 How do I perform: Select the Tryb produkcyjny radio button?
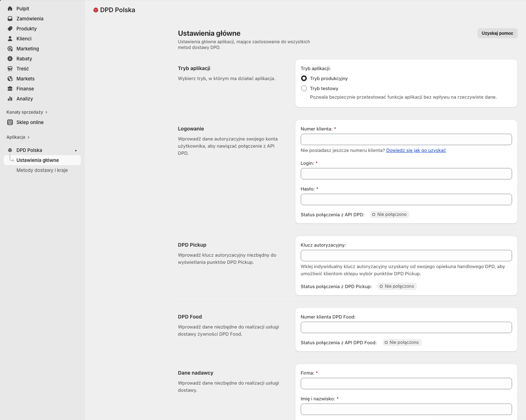click(x=304, y=78)
